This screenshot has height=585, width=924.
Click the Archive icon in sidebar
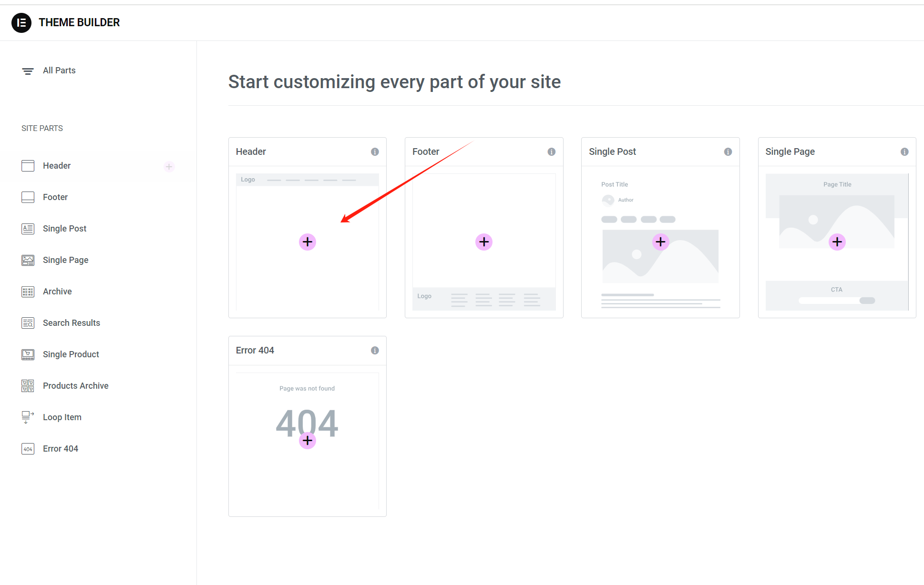point(27,291)
